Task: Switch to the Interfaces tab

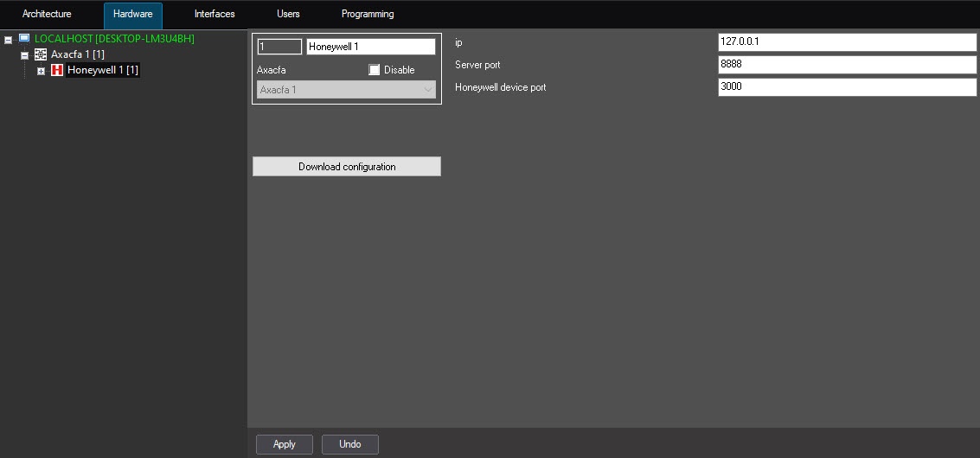Action: click(x=215, y=14)
